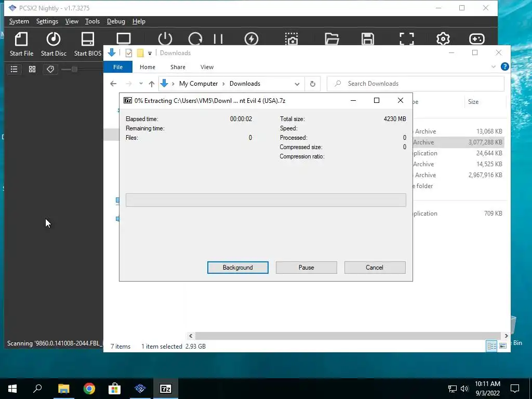The height and width of the screenshot is (399, 532).
Task: Click 7-Zip taskbar icon
Action: [x=166, y=389]
